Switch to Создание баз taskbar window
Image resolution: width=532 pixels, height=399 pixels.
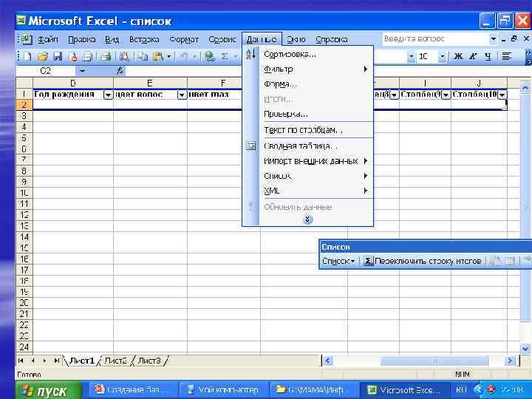tap(133, 390)
